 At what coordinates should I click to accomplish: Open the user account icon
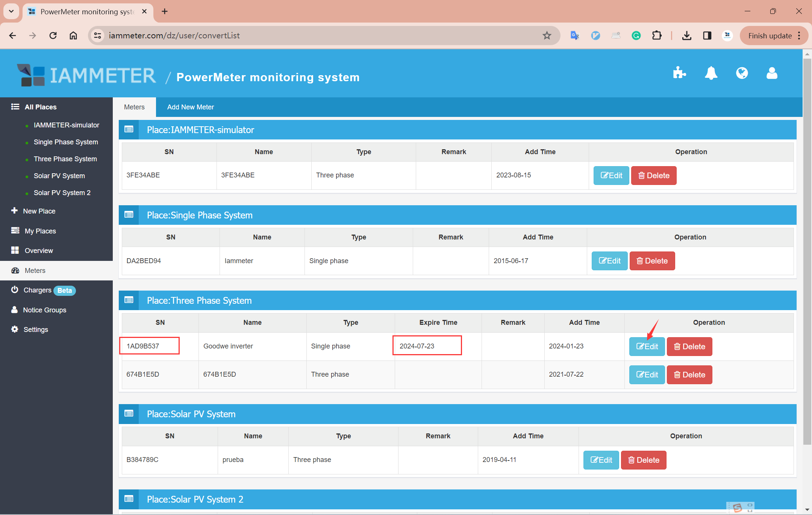pyautogui.click(x=772, y=73)
